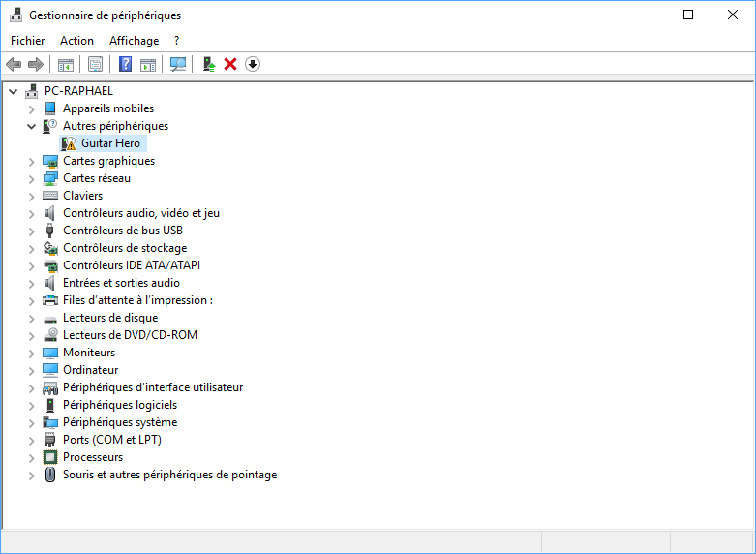Click the back arrow in toolbar

coord(14,64)
